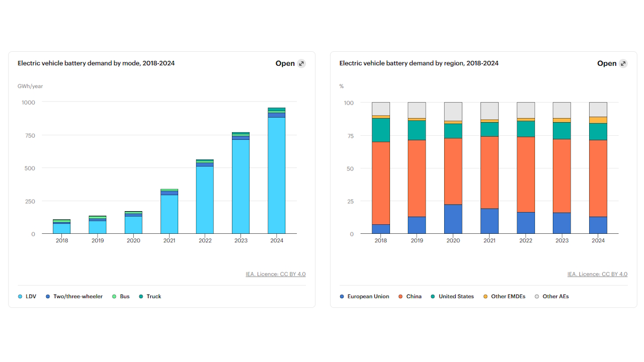Viewport: 644px width, 362px height.
Task: Toggle Other EMDEs legend entry
Action: click(x=504, y=297)
